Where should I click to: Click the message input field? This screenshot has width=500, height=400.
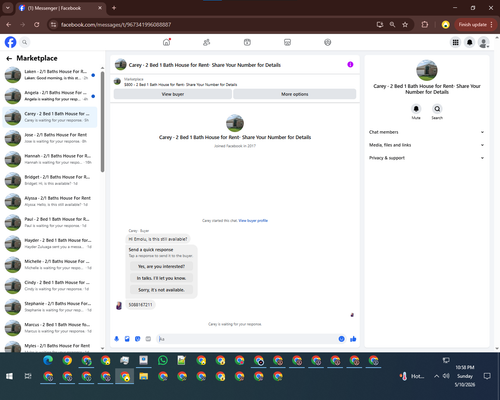247,339
